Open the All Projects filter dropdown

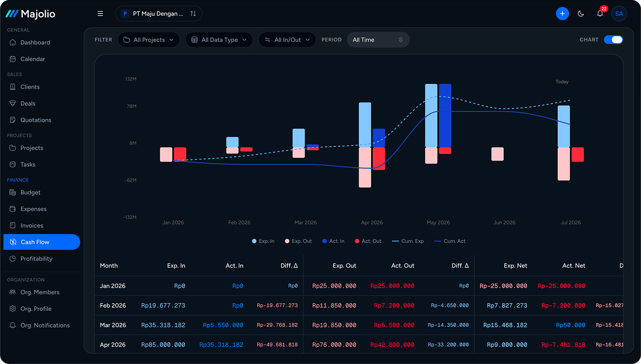point(149,40)
